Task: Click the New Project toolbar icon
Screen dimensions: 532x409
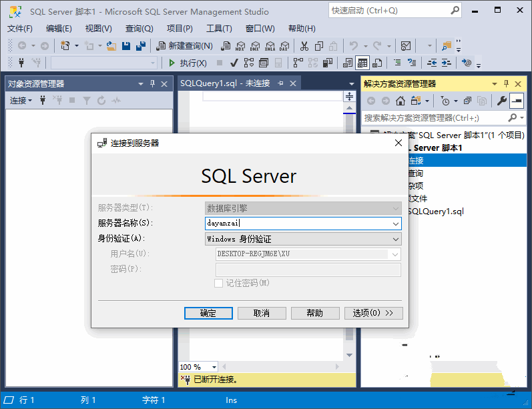Action: pyautogui.click(x=65, y=45)
